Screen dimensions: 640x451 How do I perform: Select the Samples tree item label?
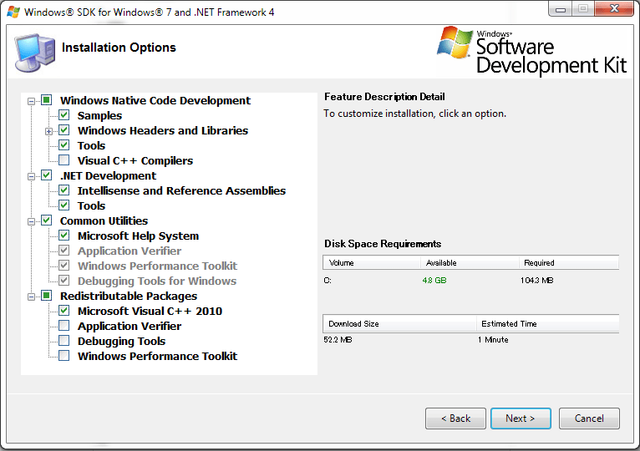pyautogui.click(x=100, y=116)
